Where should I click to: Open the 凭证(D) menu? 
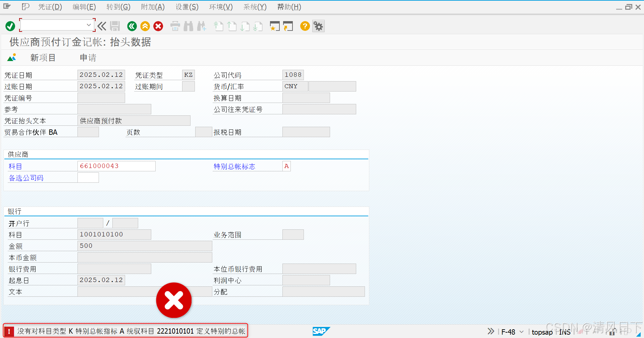pos(50,7)
